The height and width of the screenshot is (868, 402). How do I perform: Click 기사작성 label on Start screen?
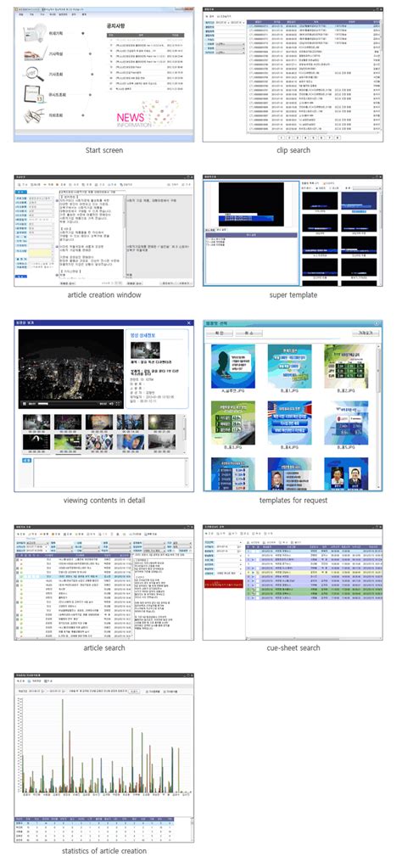pos(57,54)
